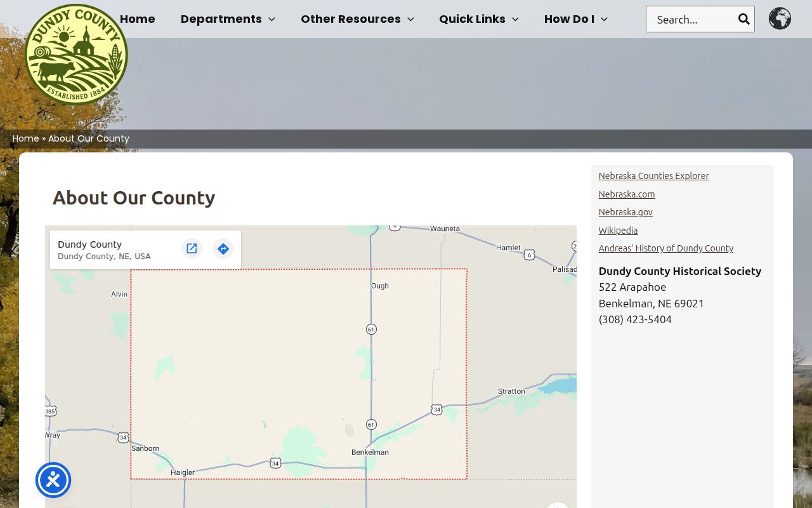Open the Nebraska.gov link
Viewport: 812px width, 508px height.
pos(625,212)
